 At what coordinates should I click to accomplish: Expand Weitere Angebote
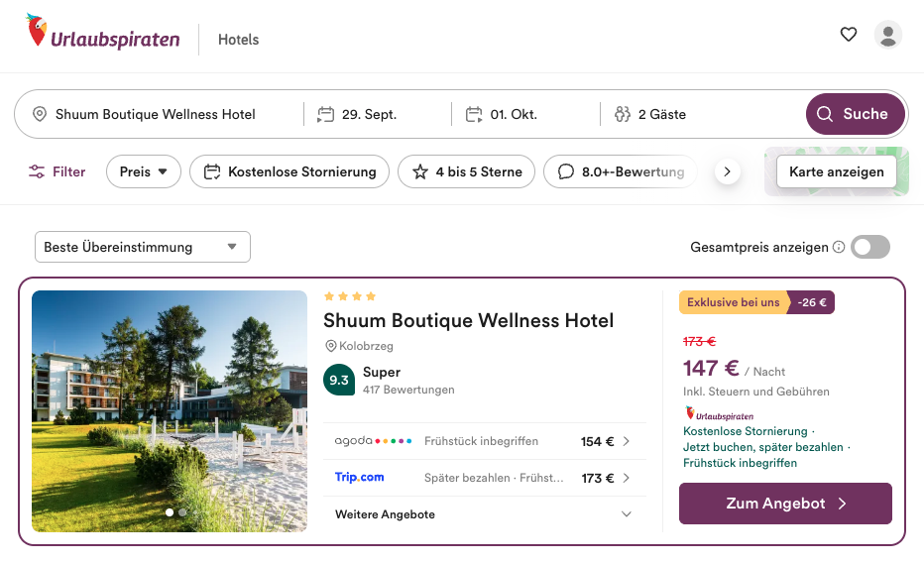pyautogui.click(x=485, y=514)
